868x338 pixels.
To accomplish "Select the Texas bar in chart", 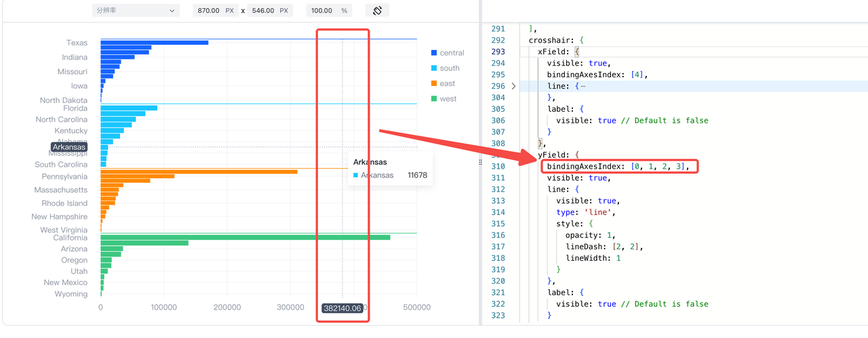I will [154, 43].
